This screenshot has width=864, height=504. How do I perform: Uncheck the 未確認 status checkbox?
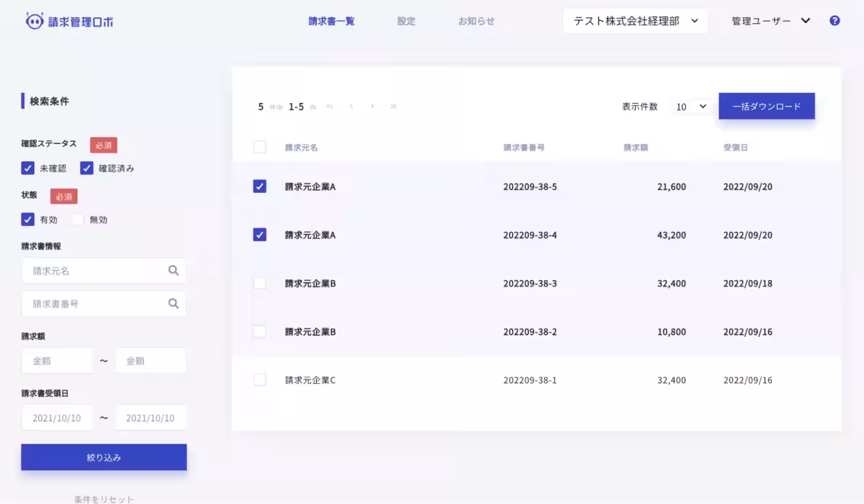(27, 168)
